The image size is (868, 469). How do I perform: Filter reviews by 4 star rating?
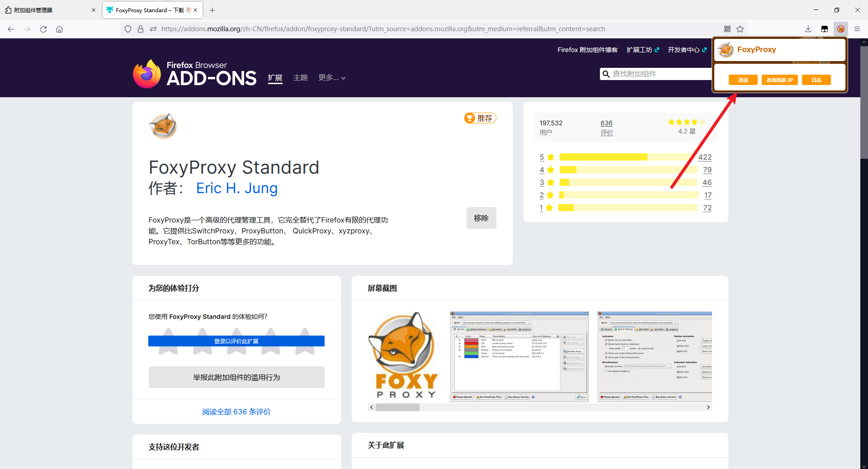[547, 170]
